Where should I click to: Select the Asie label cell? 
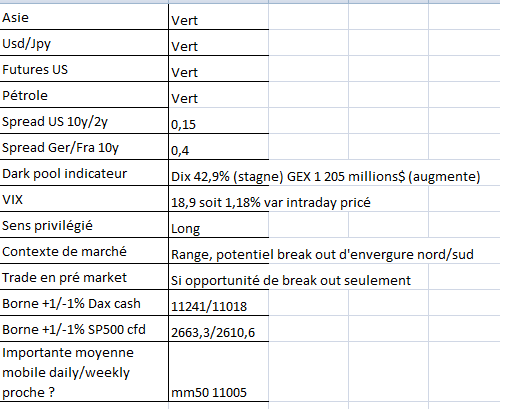coord(84,17)
